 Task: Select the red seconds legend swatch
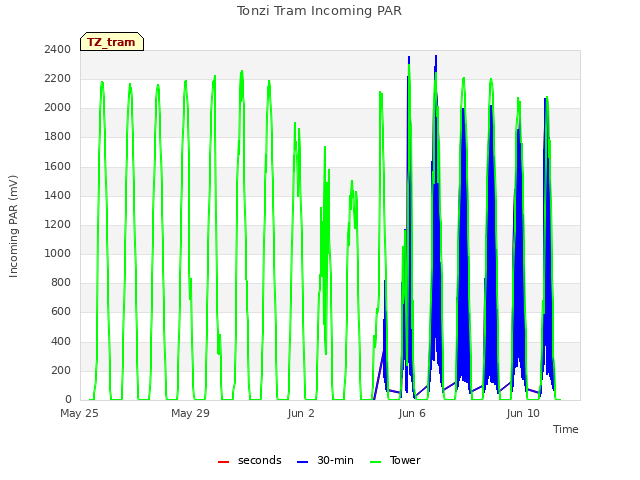coord(223,462)
